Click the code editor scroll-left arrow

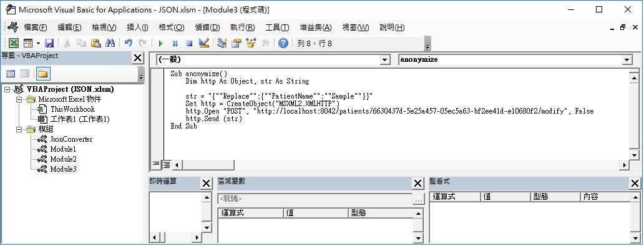coord(177,165)
